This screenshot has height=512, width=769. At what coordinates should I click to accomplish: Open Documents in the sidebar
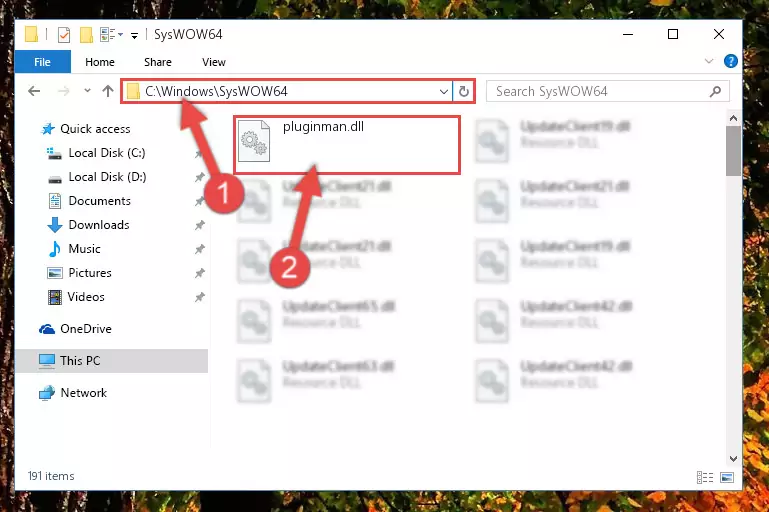point(99,201)
